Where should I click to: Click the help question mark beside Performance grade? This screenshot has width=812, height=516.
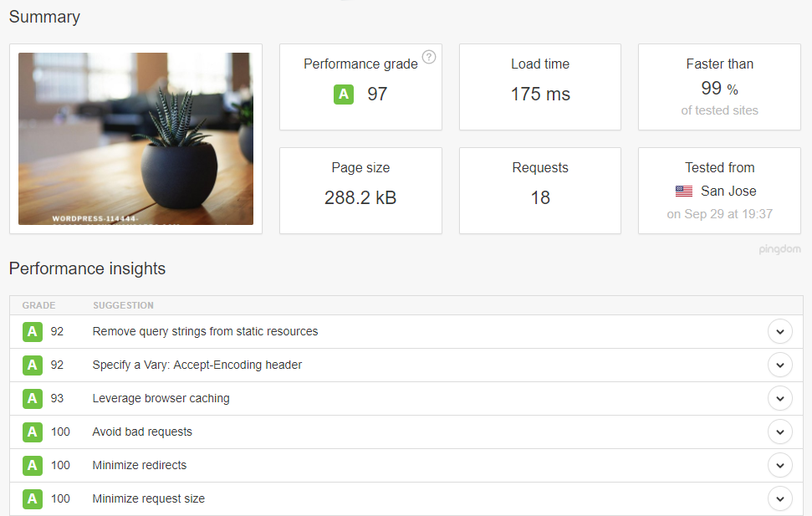point(429,57)
